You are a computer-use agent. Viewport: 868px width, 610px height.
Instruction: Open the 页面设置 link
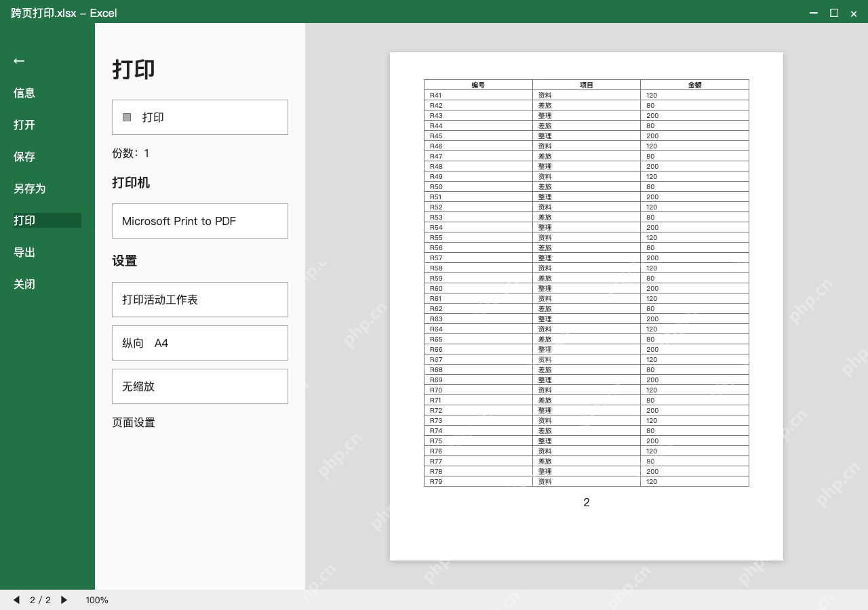click(x=134, y=422)
